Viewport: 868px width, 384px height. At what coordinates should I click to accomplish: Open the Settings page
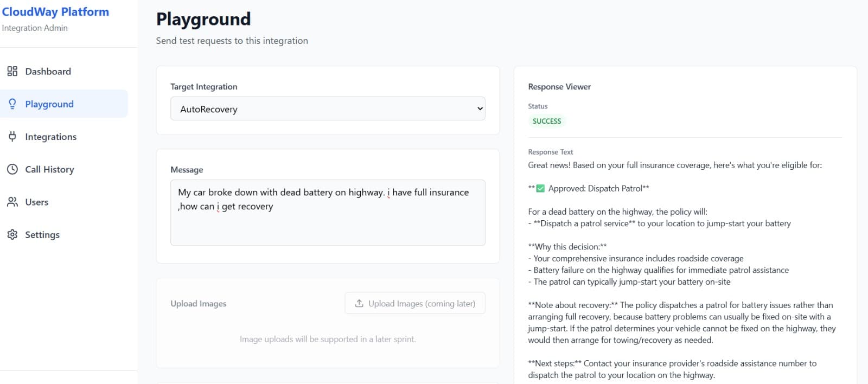coord(64,234)
